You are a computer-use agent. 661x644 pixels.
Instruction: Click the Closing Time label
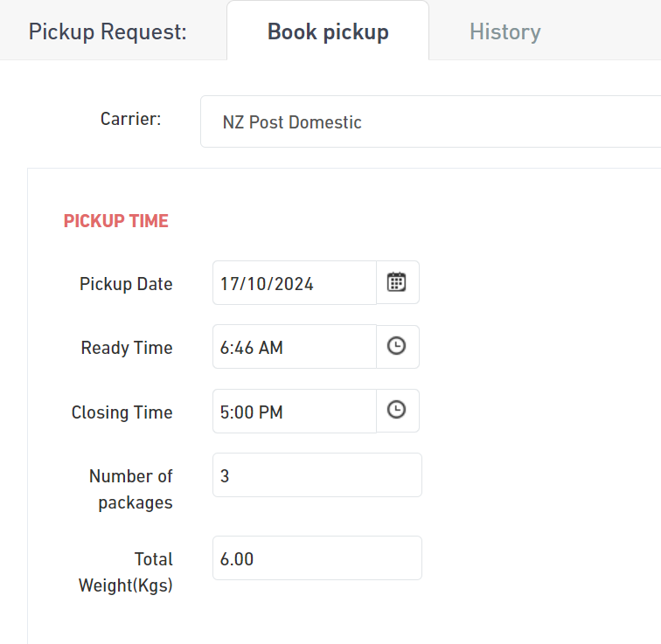[x=122, y=412]
